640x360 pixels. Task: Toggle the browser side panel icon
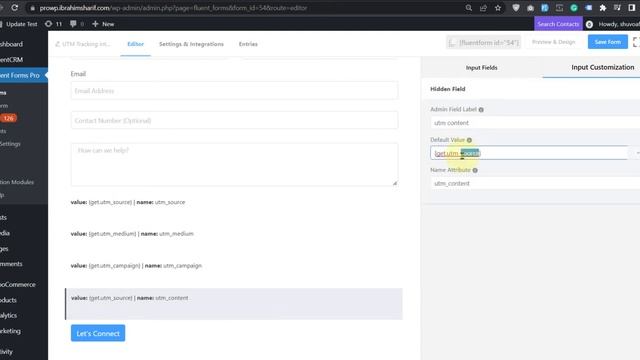tap(632, 8)
